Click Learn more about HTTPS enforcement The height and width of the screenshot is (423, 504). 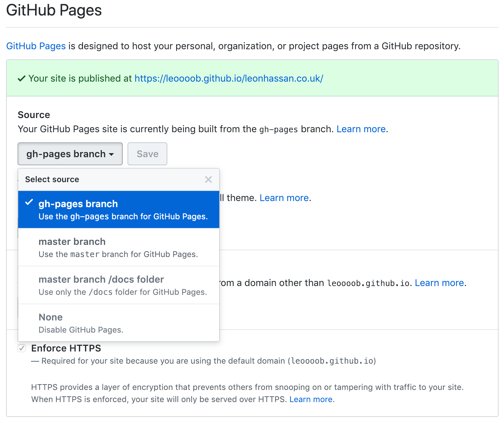(x=311, y=399)
